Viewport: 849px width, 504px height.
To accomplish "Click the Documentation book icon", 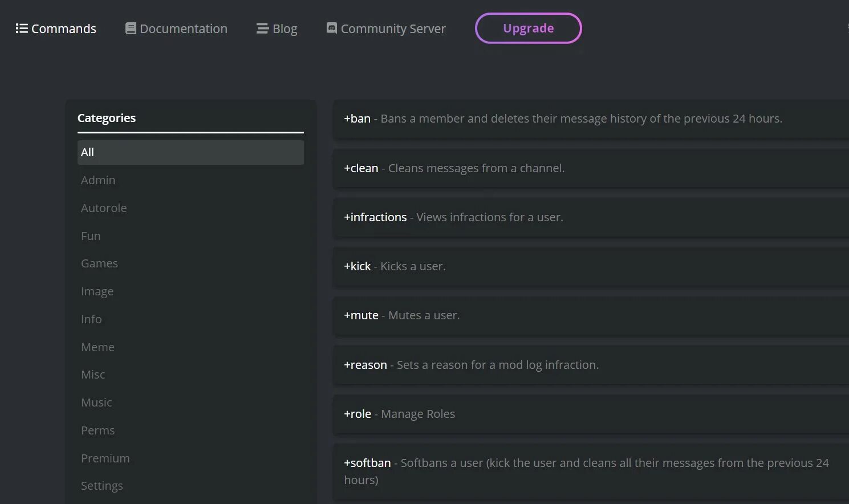I will [x=131, y=29].
